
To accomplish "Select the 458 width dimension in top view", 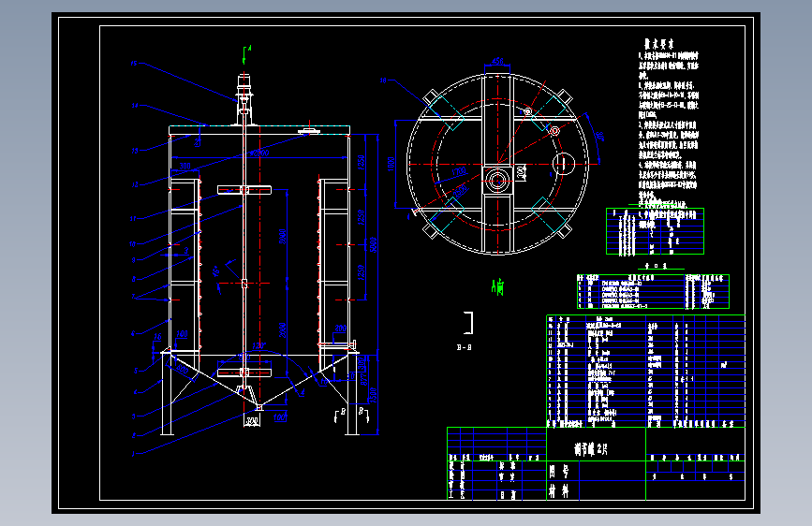I will pyautogui.click(x=497, y=61).
